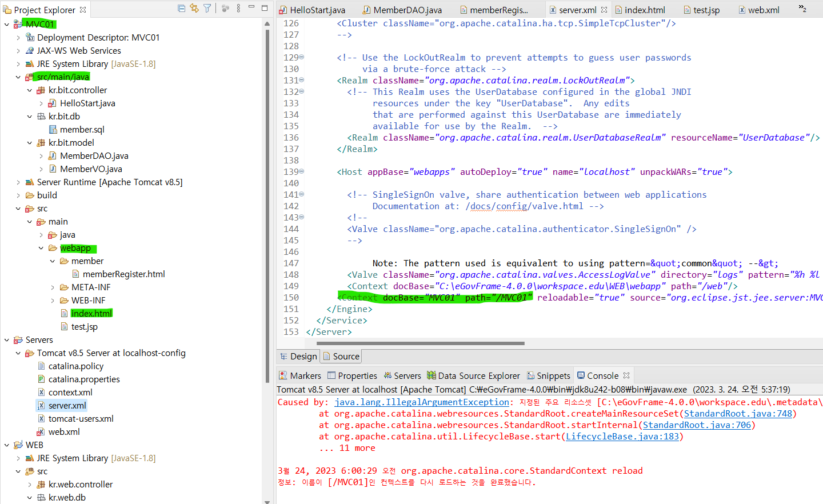Fold the Realm block at line 131
The image size is (823, 504).
pos(302,80)
